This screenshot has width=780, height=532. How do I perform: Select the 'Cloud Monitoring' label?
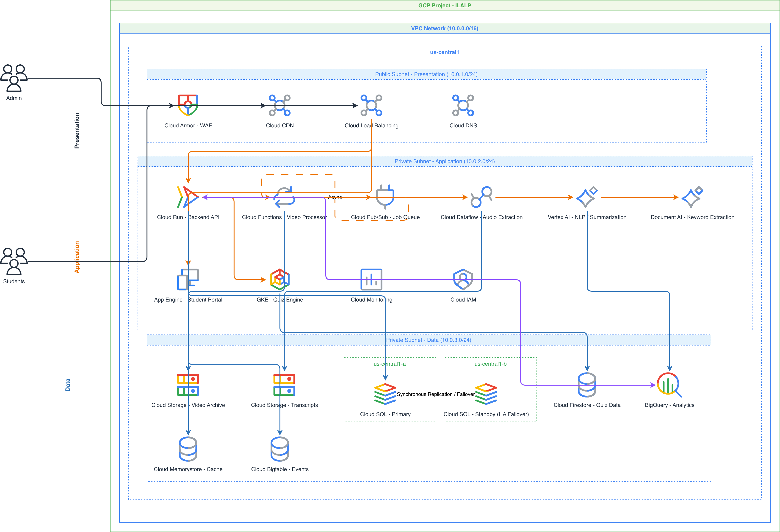point(371,299)
